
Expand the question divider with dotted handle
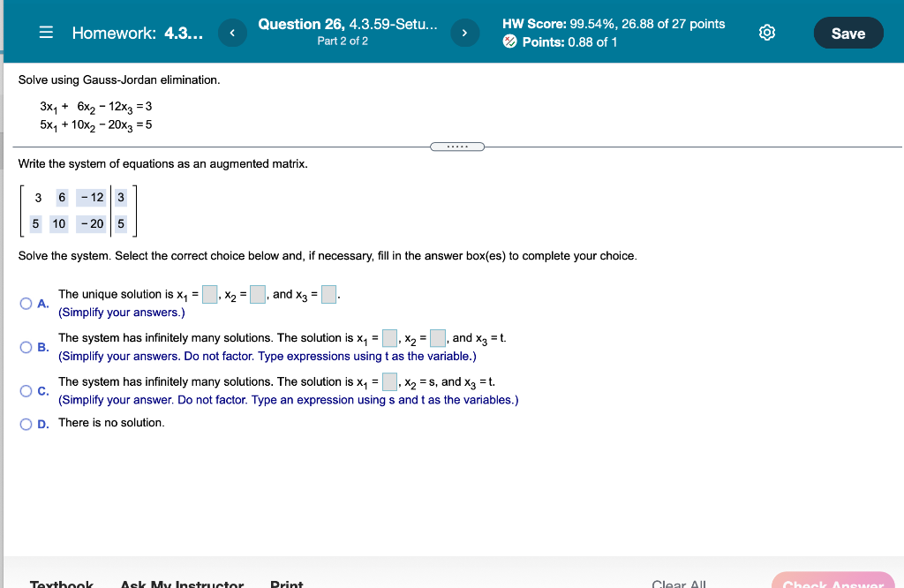point(457,146)
